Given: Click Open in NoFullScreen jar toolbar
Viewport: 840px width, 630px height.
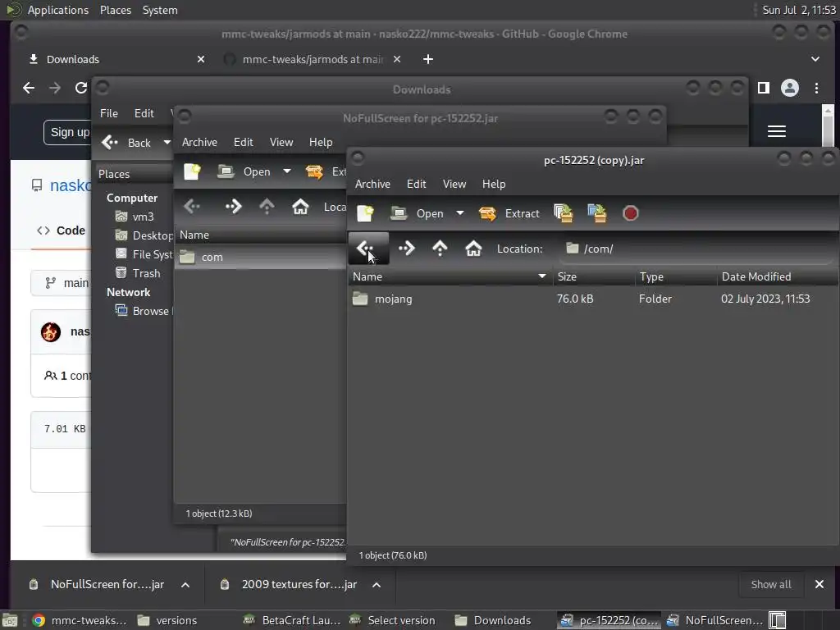Looking at the screenshot, I should tap(244, 171).
